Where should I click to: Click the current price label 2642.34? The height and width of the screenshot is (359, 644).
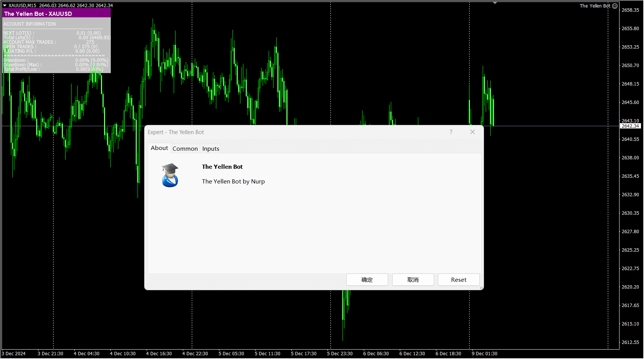point(630,126)
